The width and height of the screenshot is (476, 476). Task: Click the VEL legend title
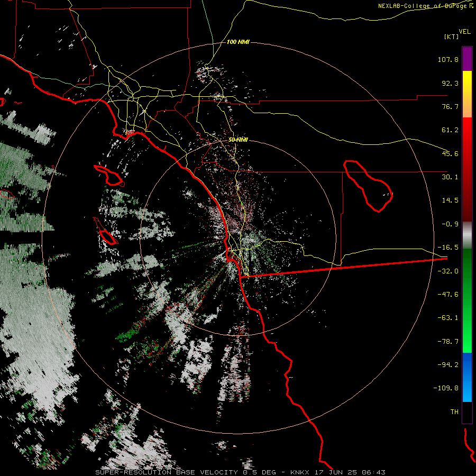(x=465, y=32)
